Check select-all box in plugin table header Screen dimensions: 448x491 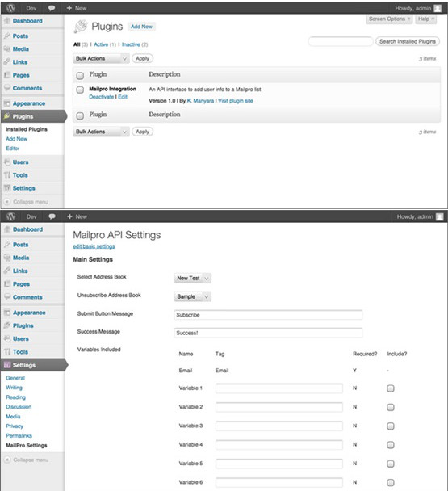(80, 75)
